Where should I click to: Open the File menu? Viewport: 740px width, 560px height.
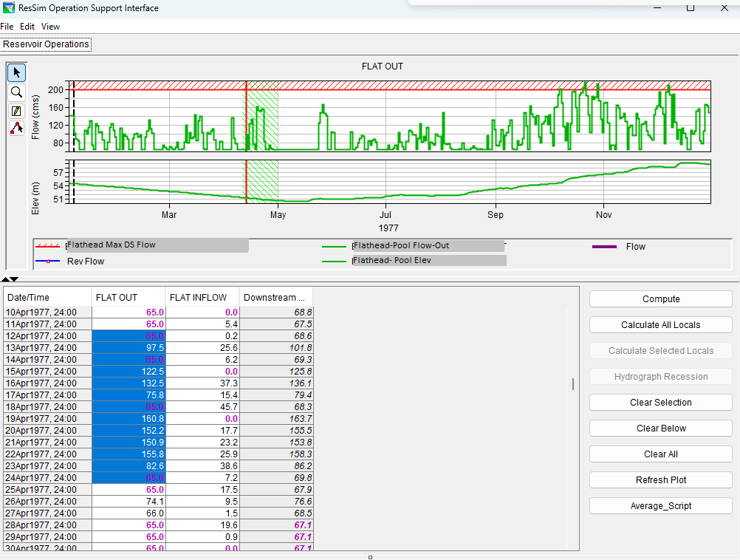[7, 27]
